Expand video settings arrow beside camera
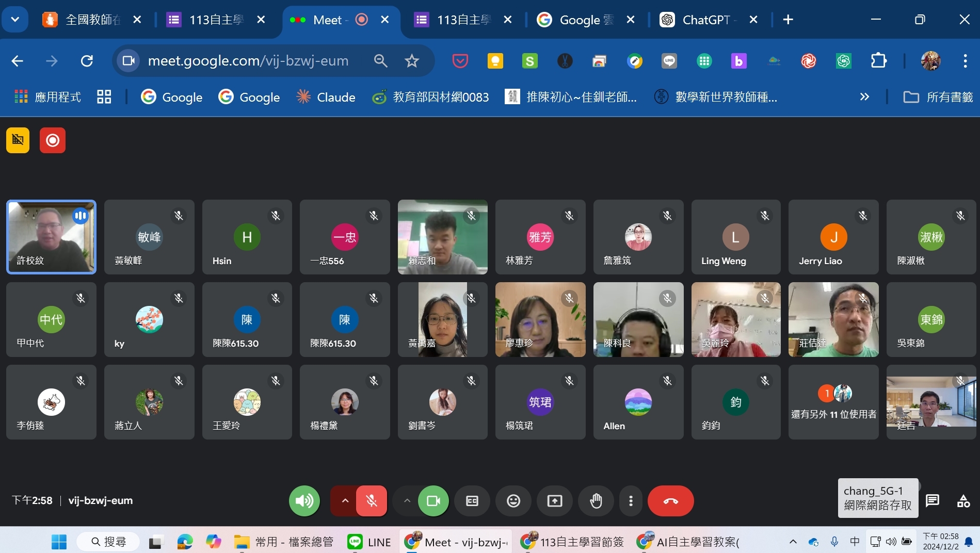Image resolution: width=980 pixels, height=553 pixels. [x=407, y=500]
